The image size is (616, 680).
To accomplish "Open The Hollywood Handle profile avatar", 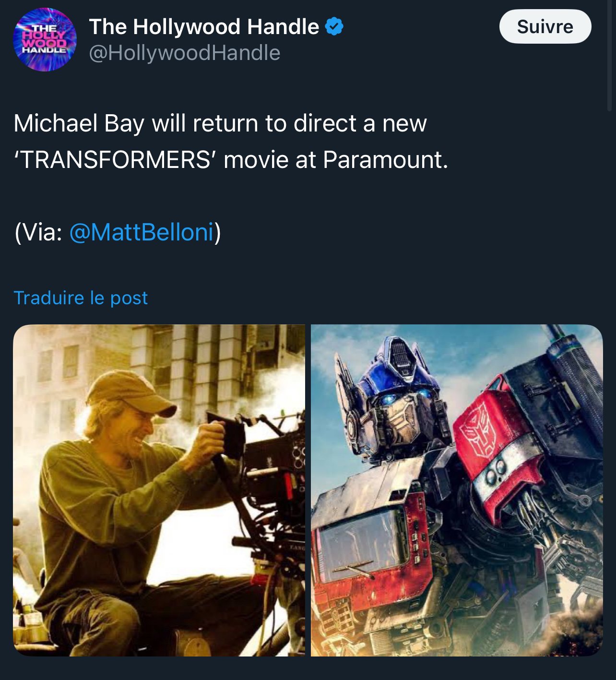I will pos(45,40).
